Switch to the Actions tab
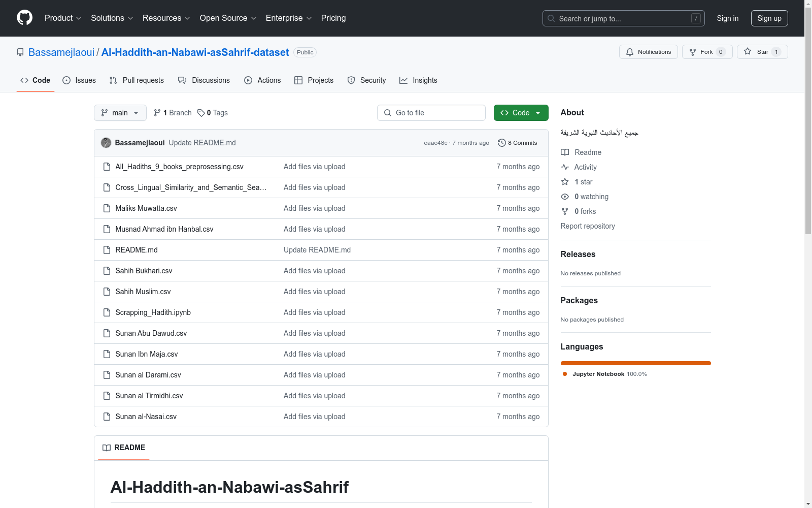812x508 pixels. point(262,80)
